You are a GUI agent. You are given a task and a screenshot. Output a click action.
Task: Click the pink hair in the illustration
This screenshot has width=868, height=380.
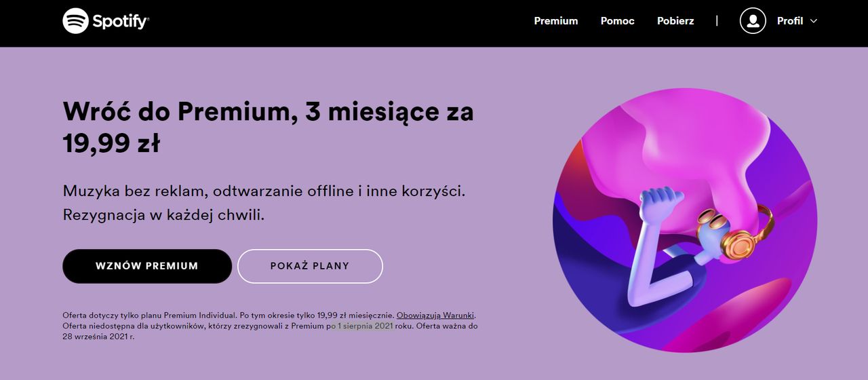[678, 142]
